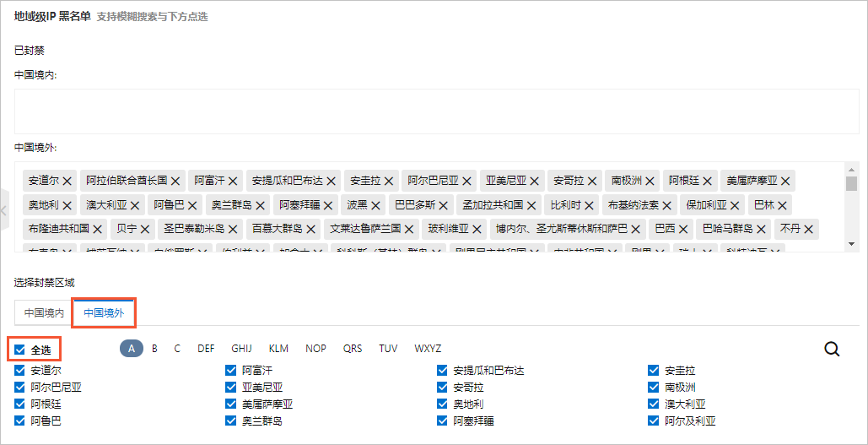This screenshot has height=445, width=868.
Task: Uncheck the 阿塞拜疆 checkbox
Action: click(x=442, y=421)
